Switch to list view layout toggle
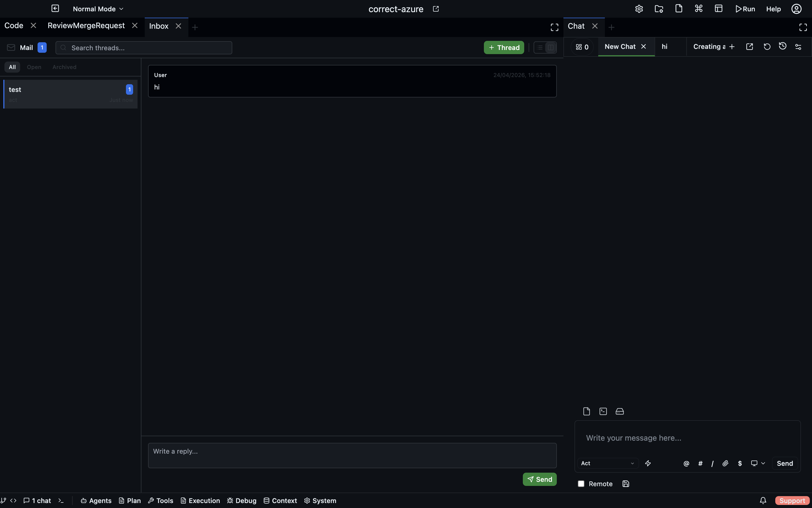This screenshot has width=812, height=508. [x=540, y=47]
